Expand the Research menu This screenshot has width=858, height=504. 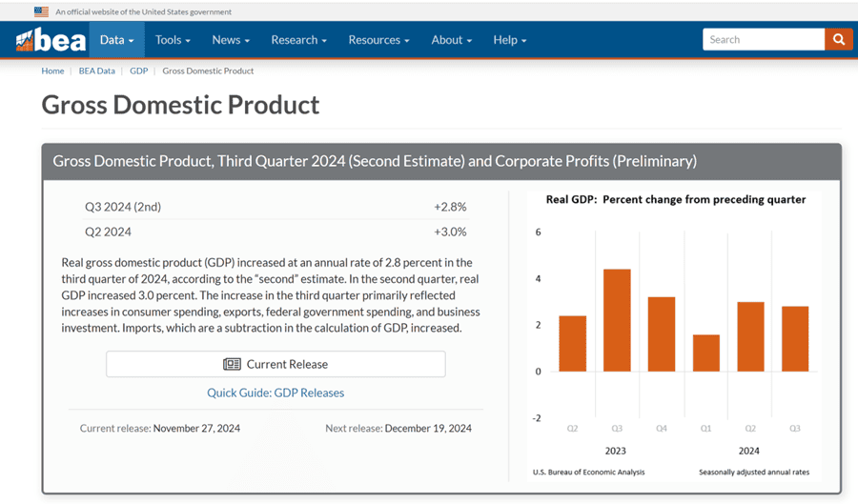(298, 40)
